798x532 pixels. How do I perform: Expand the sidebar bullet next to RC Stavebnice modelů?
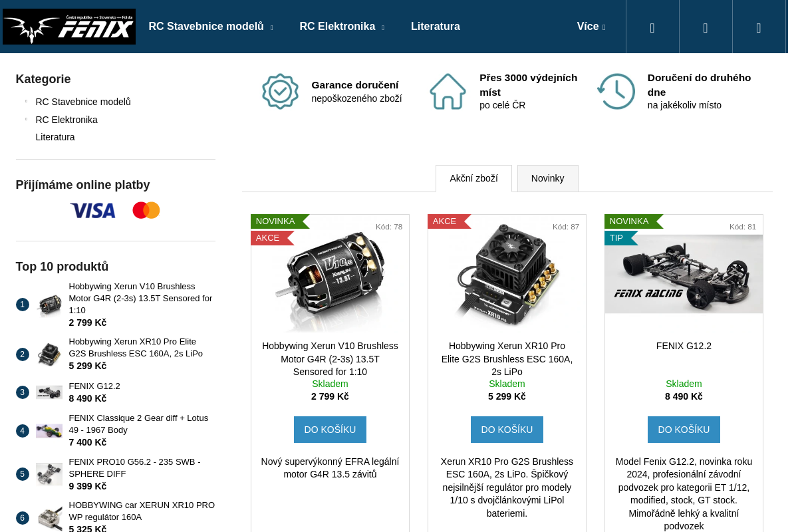(x=26, y=101)
